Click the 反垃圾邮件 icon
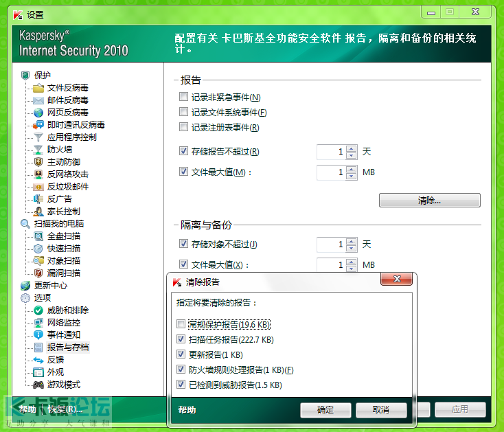 [x=38, y=187]
